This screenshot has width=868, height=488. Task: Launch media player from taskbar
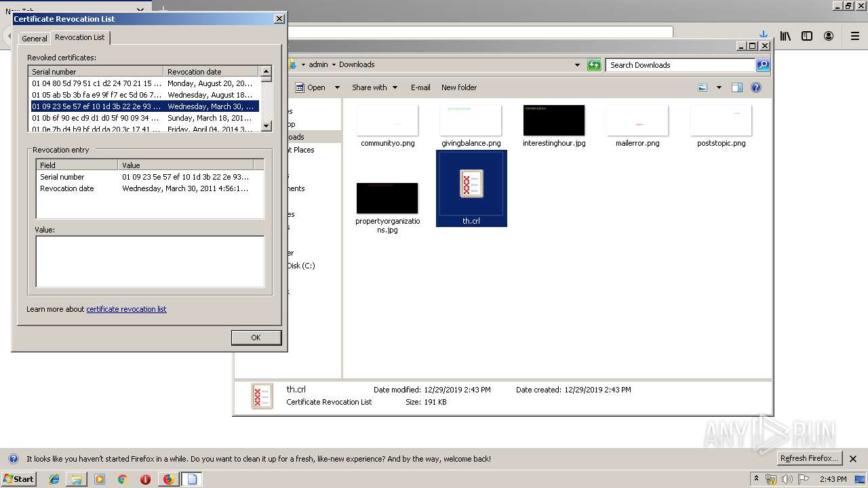pos(100,479)
